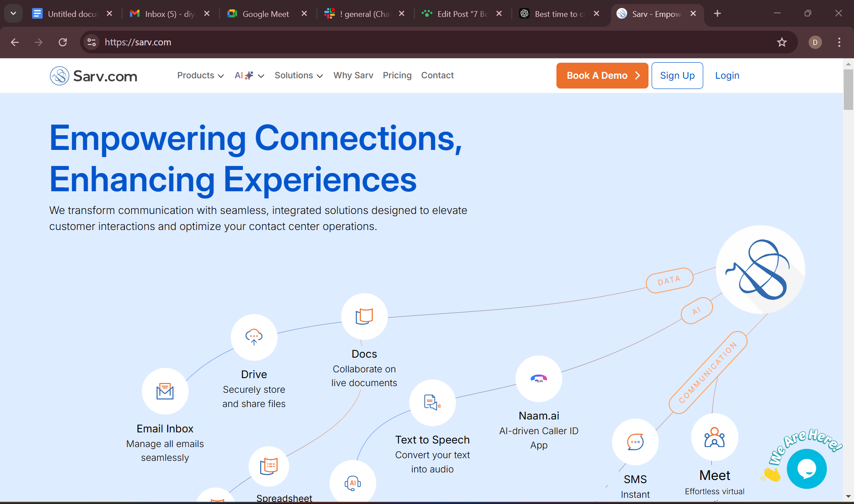Click the Pricing menu link
This screenshot has height=504, width=854.
pos(397,76)
